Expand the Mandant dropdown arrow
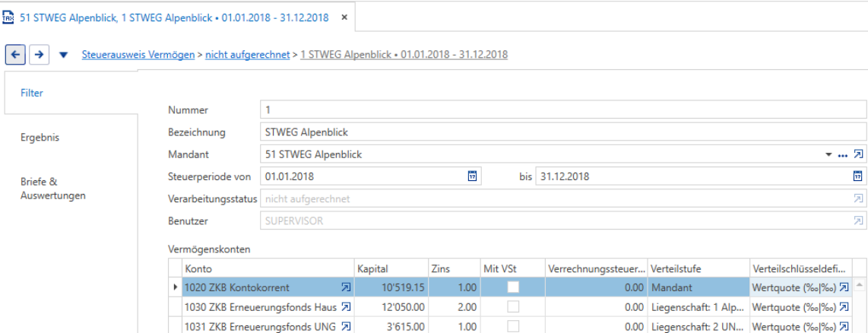Screen dimensions: 868x333 click(828, 154)
